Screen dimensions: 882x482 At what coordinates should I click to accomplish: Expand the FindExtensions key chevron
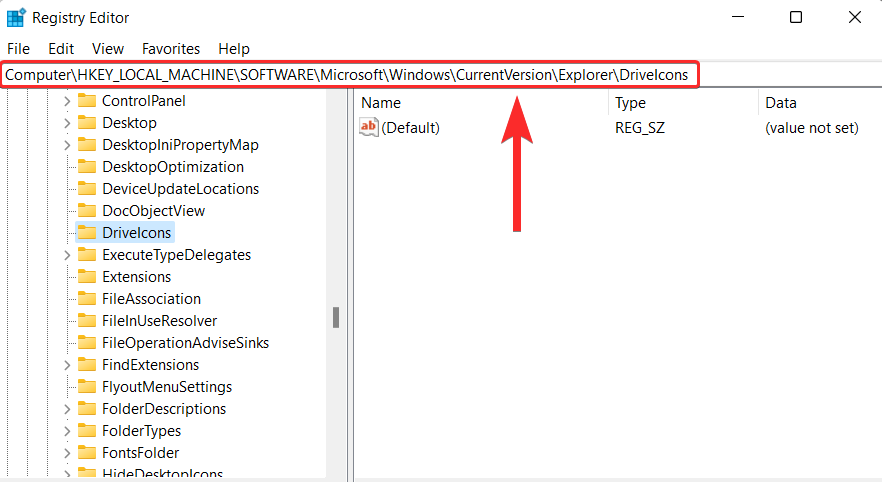67,364
